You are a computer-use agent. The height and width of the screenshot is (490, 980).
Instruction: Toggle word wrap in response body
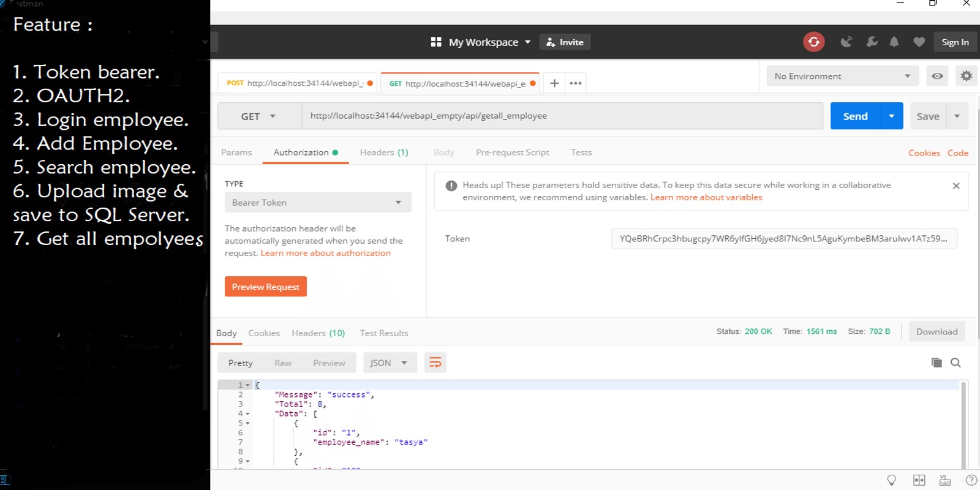coord(435,363)
